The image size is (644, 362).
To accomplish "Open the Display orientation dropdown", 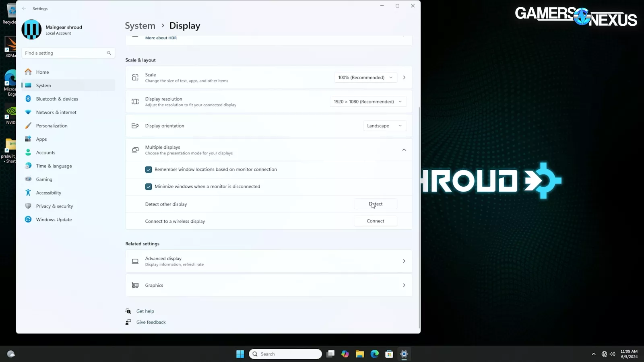I will click(384, 126).
